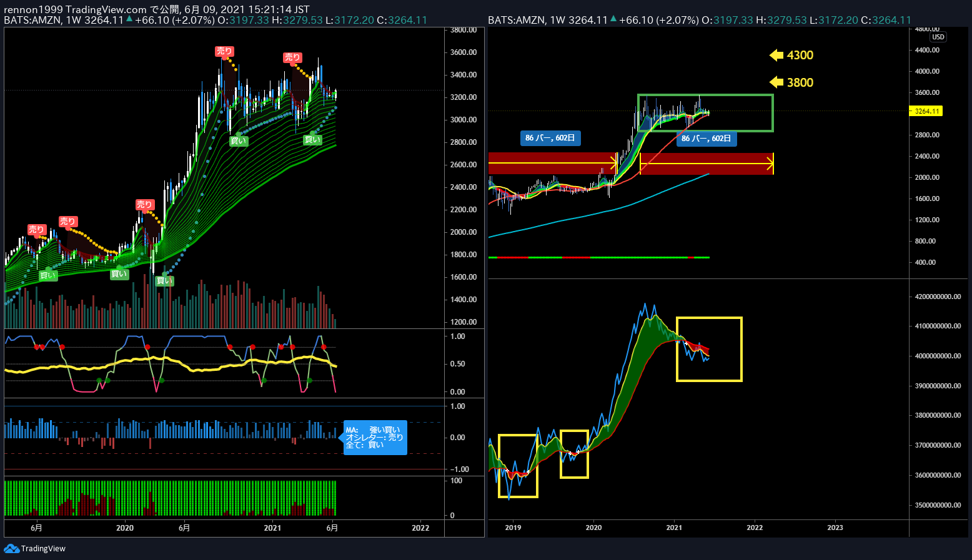
Task: Click the TradingView logo at the bottom
Action: (34, 549)
